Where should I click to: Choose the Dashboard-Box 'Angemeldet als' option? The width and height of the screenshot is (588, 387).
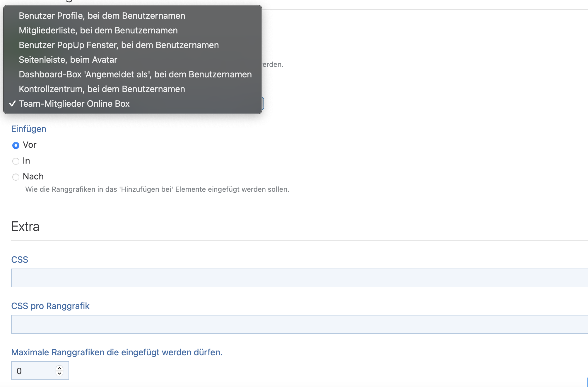[135, 74]
